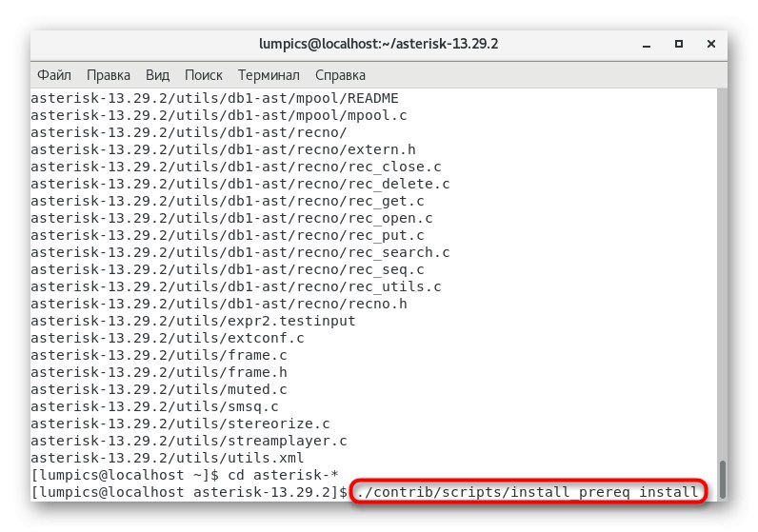Click the line ending mpool/mpool.c
The height and width of the screenshot is (532, 758).
(219, 115)
